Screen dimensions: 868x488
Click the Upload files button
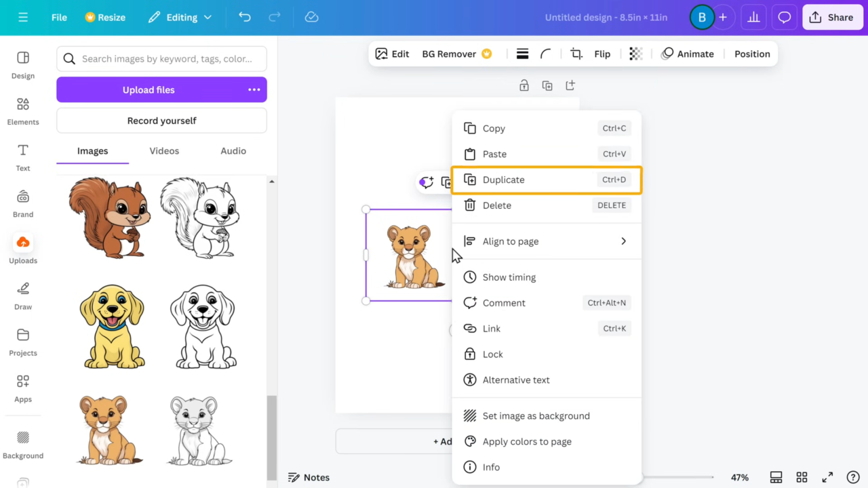pyautogui.click(x=161, y=89)
